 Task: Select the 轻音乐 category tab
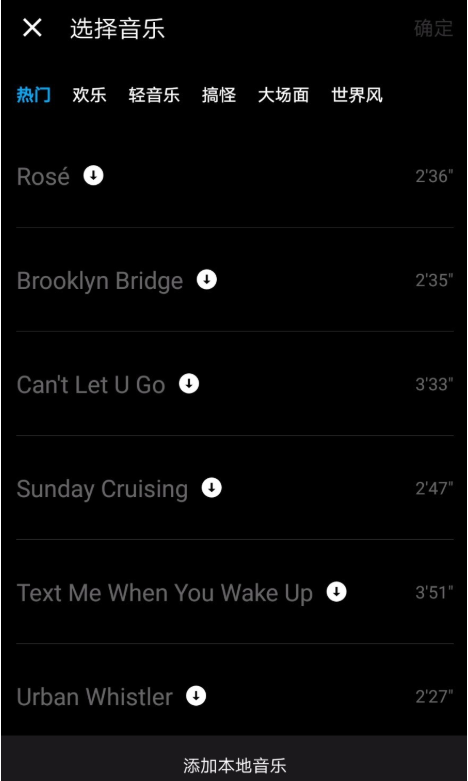pos(154,95)
